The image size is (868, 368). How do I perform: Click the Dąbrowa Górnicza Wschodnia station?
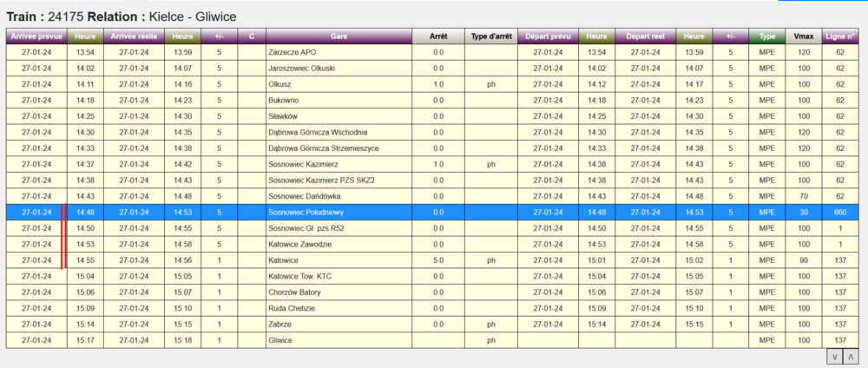318,132
